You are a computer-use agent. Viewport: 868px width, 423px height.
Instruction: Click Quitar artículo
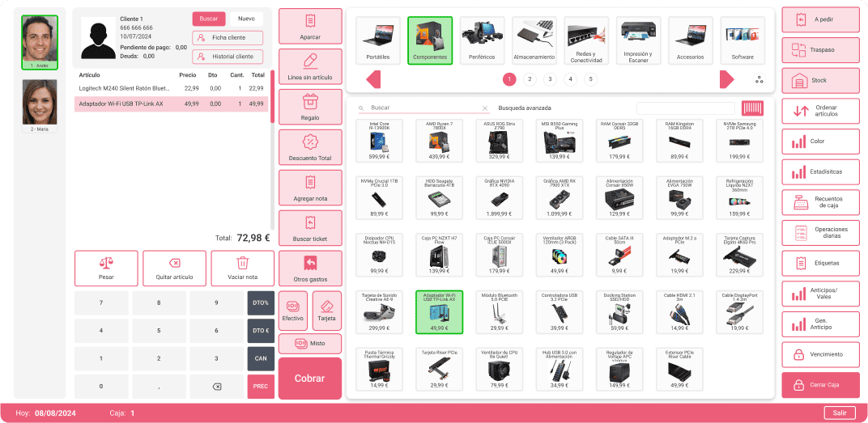(174, 269)
